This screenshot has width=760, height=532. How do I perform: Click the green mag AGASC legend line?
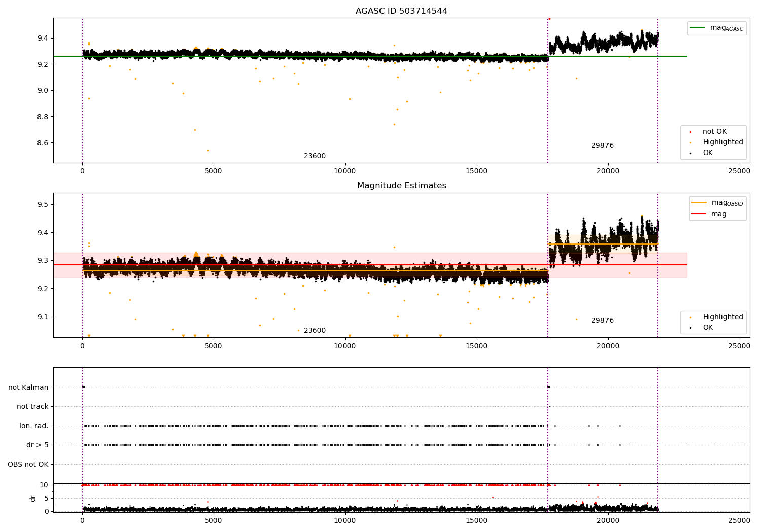point(698,28)
